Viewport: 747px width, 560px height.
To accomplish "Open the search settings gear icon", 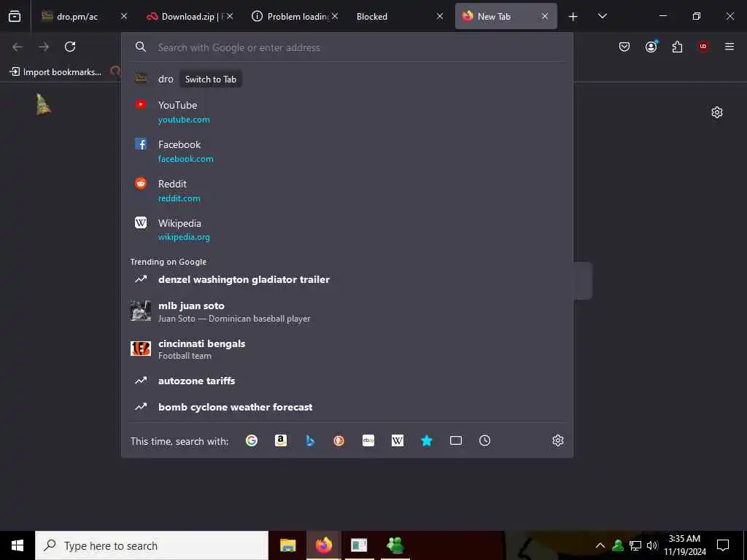I will [558, 440].
